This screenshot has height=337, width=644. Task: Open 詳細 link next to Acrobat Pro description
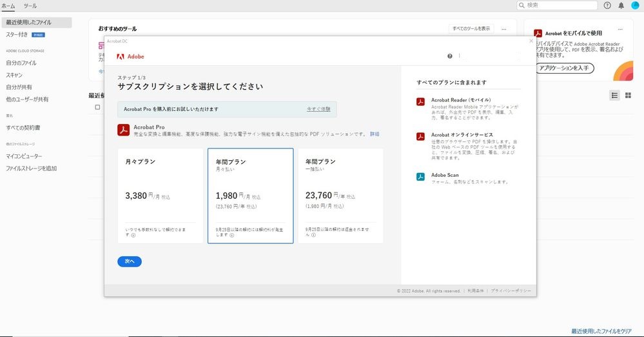[x=374, y=134]
